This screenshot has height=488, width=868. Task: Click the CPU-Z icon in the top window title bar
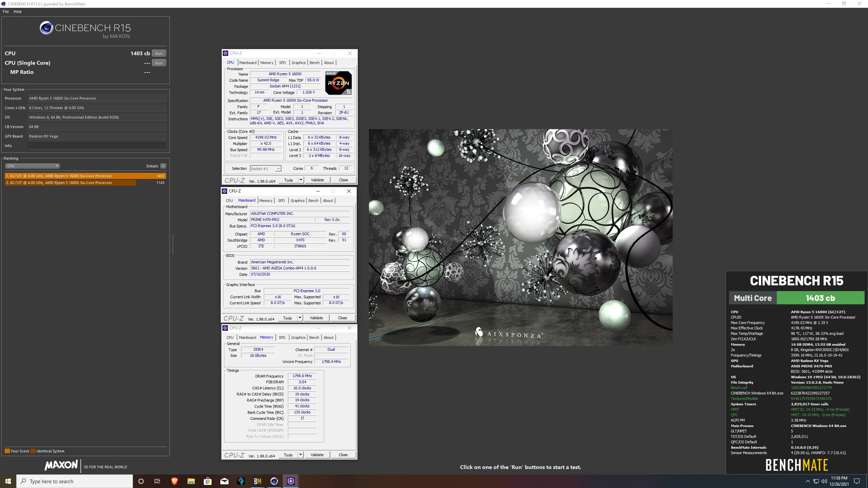[225, 53]
